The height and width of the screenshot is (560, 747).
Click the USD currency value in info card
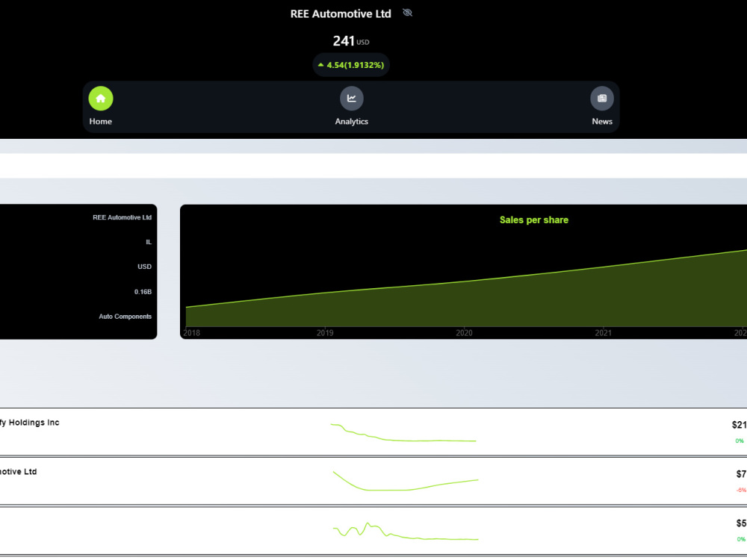144,267
